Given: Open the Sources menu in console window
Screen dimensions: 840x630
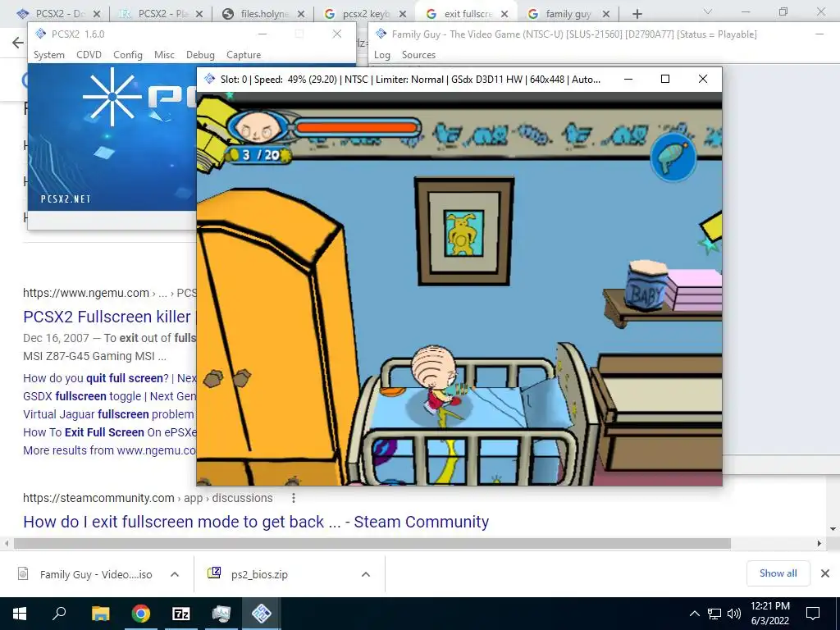Looking at the screenshot, I should (x=418, y=55).
